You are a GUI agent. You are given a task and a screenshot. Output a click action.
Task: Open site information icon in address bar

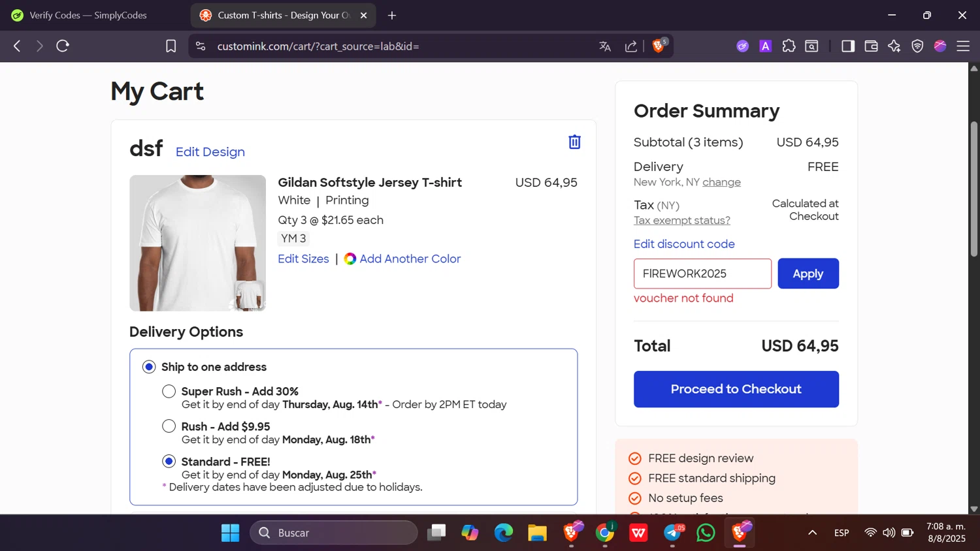coord(201,46)
